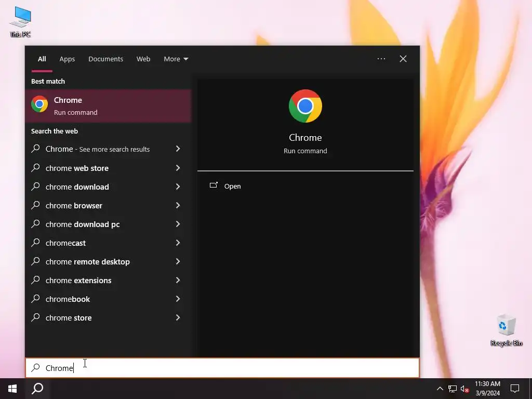Click into the search box containing Chrome
The height and width of the screenshot is (399, 532).
[x=222, y=368]
